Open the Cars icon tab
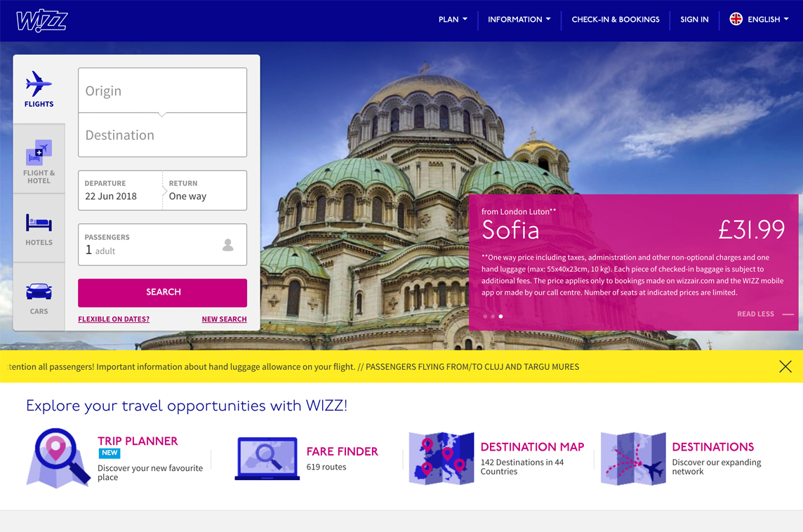This screenshot has width=803, height=532. 39,298
